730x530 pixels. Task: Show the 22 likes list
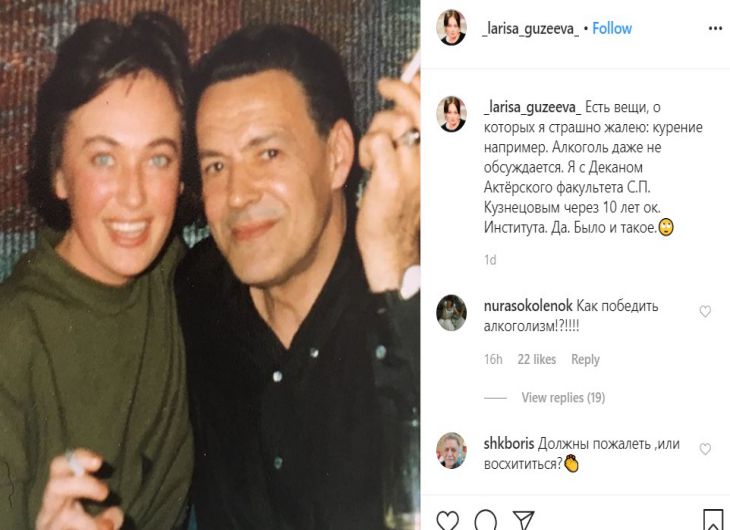(x=537, y=360)
